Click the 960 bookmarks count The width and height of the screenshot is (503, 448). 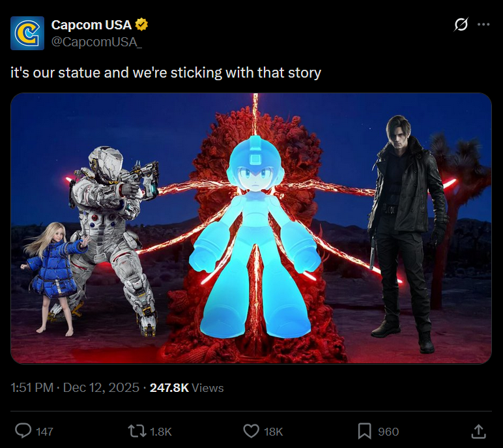[x=388, y=432]
